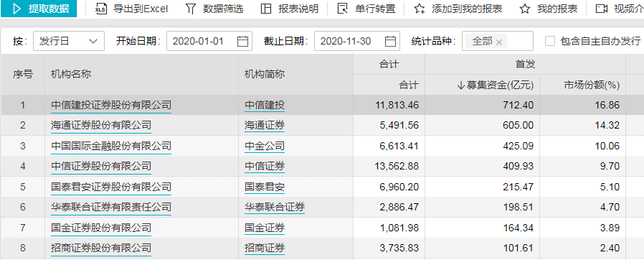Screen dimensions: 644x260
Task: Select 我的报表 toolbar label
Action: pyautogui.click(x=557, y=9)
